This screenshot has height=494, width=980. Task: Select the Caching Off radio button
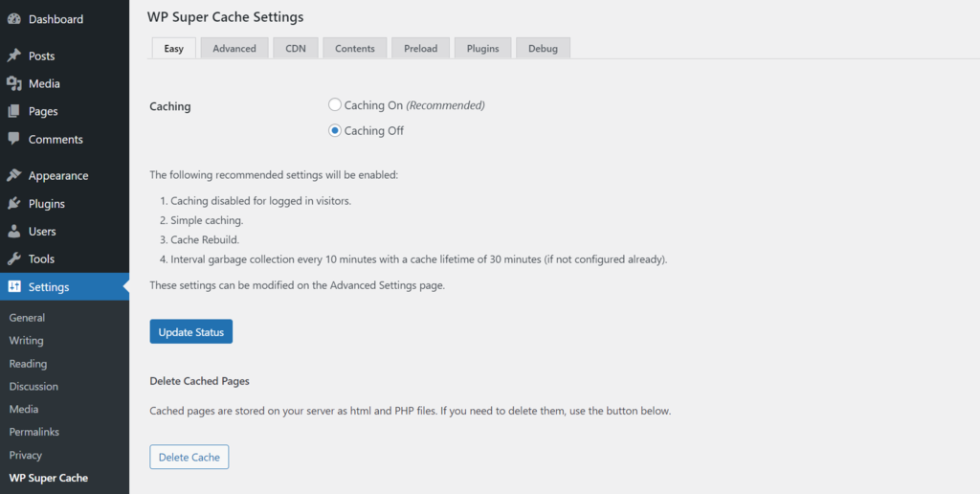335,131
